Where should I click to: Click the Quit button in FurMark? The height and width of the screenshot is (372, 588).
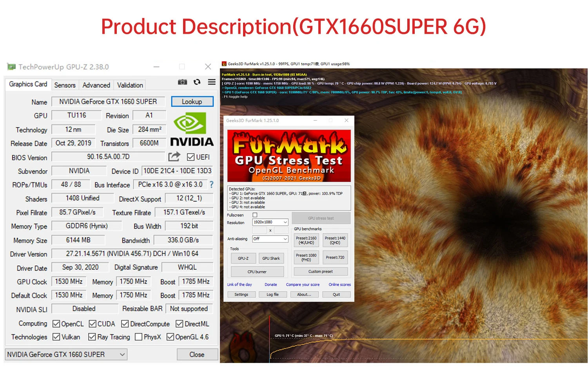coord(336,294)
